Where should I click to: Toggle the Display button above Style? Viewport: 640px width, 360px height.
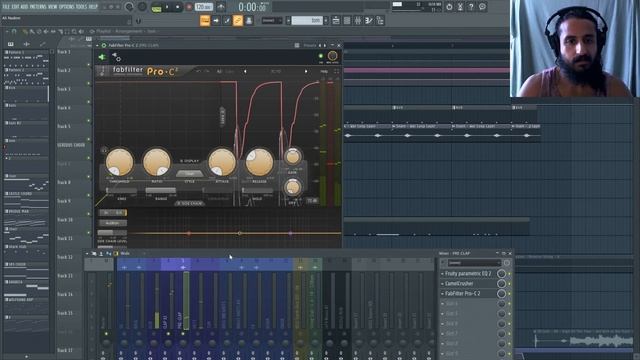pyautogui.click(x=189, y=161)
